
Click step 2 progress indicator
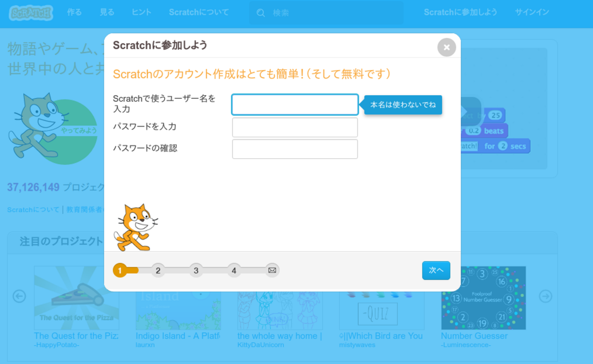pyautogui.click(x=158, y=271)
